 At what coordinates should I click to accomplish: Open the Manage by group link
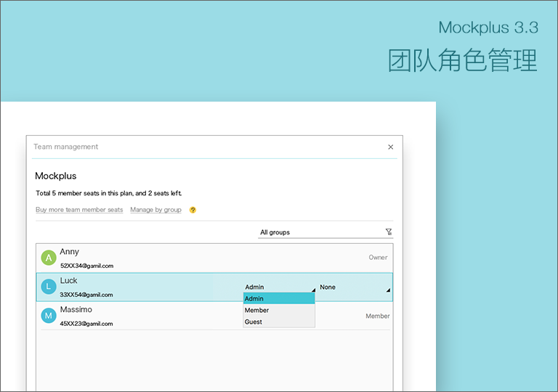point(155,210)
